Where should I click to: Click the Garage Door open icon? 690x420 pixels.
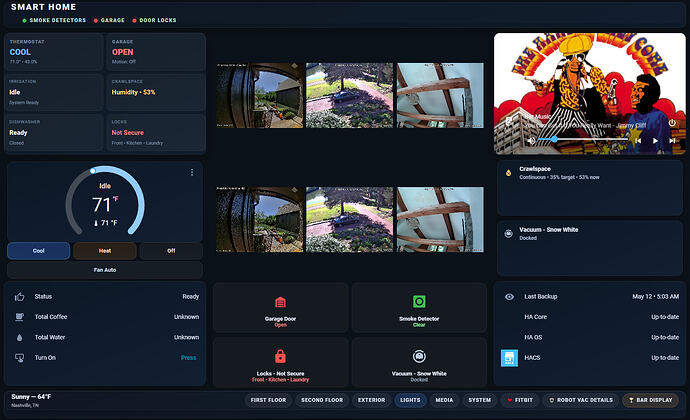pyautogui.click(x=280, y=302)
